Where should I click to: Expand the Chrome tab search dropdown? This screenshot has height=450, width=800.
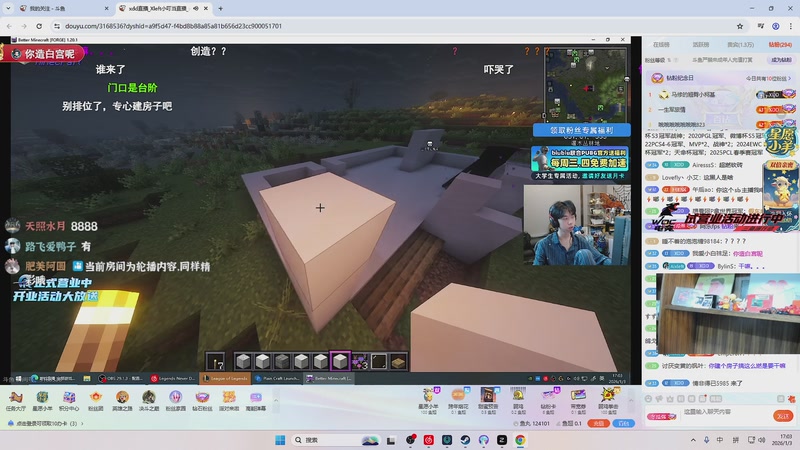click(x=8, y=9)
